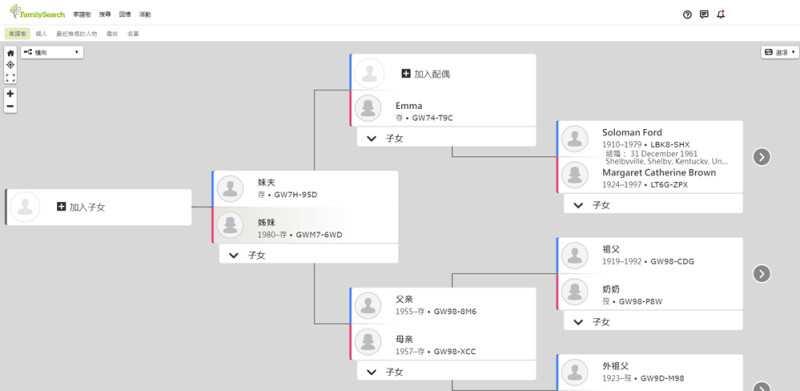This screenshot has height=391, width=800.
Task: Select the highlighted 家譜樹 sub-tab
Action: 18,34
